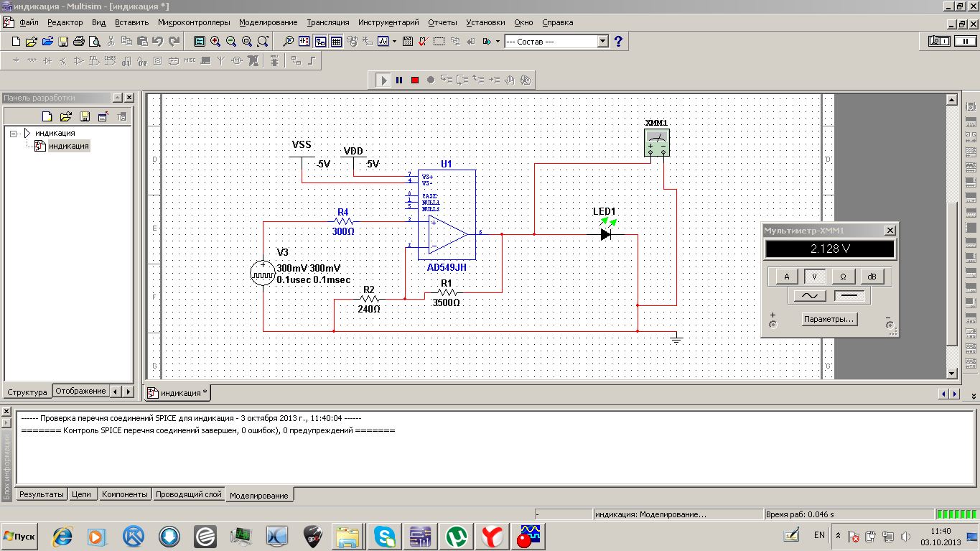This screenshot has height=551, width=980.
Task: Open multimeter Параметры settings
Action: point(829,319)
